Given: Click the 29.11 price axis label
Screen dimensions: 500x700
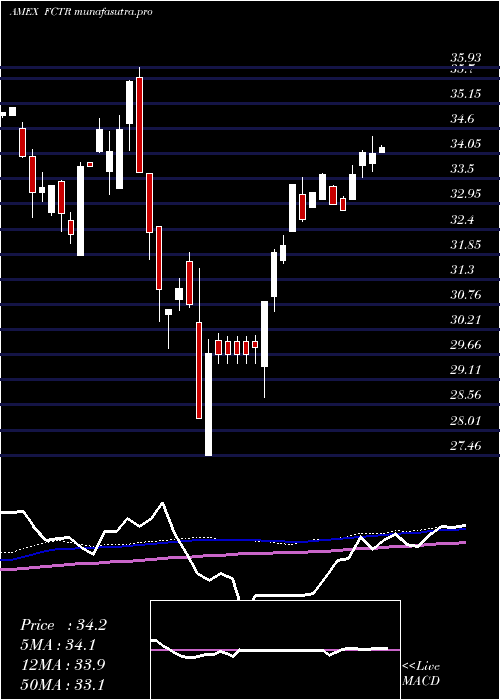Looking at the screenshot, I should 466,370.
